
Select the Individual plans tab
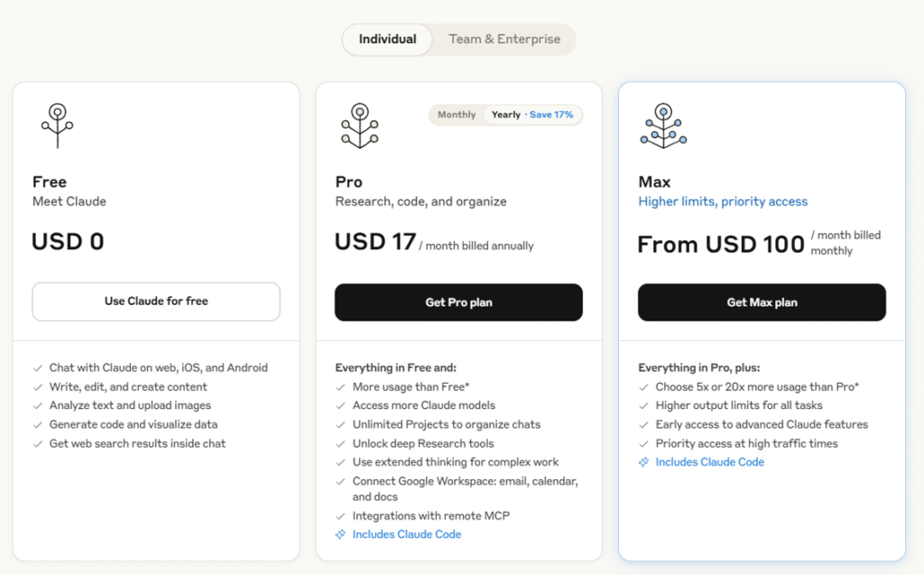click(387, 40)
